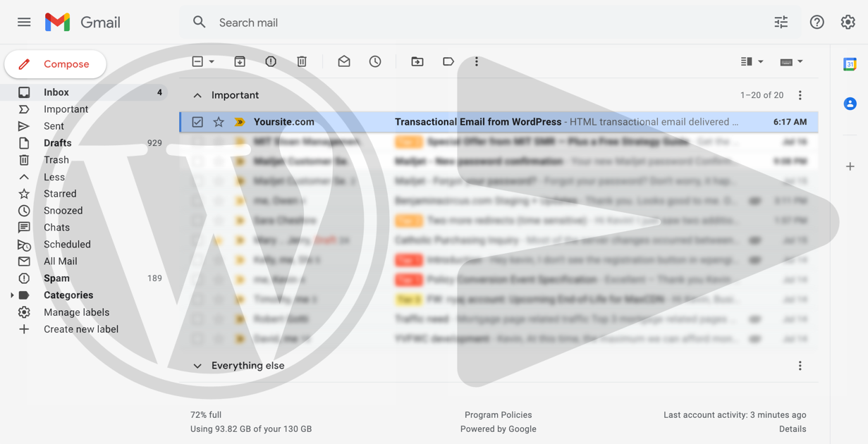The width and height of the screenshot is (868, 444).
Task: Open Program Policies
Action: click(x=498, y=414)
